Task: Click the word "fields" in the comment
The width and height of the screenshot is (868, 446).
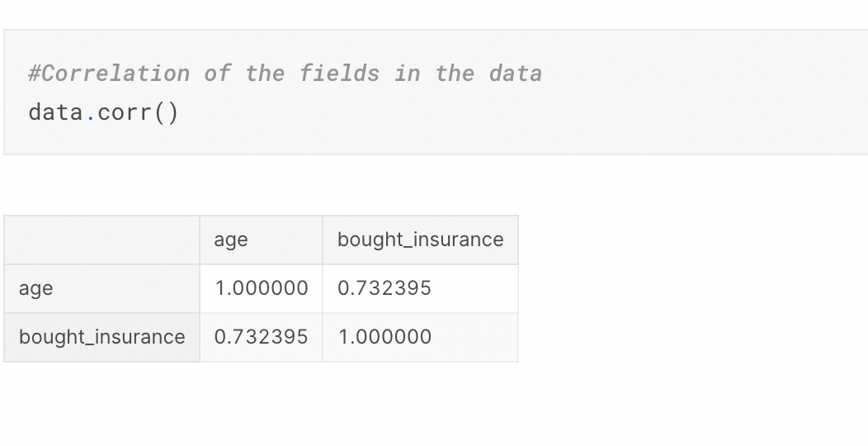Action: point(339,74)
